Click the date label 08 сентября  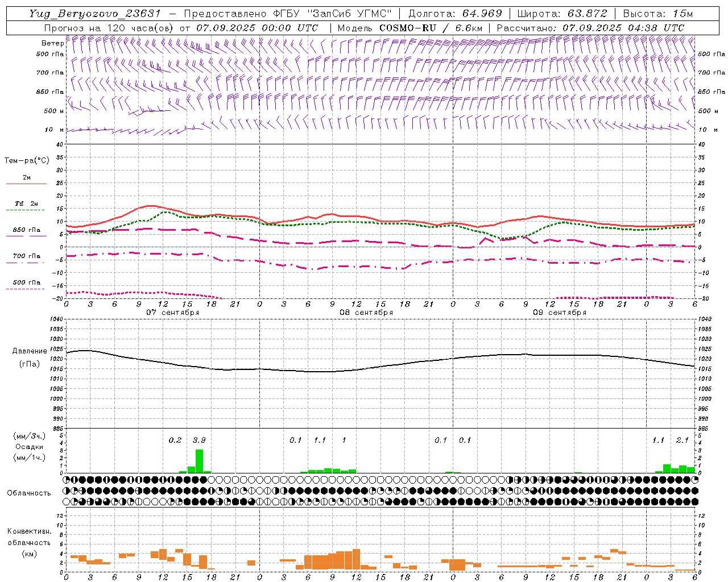(366, 313)
